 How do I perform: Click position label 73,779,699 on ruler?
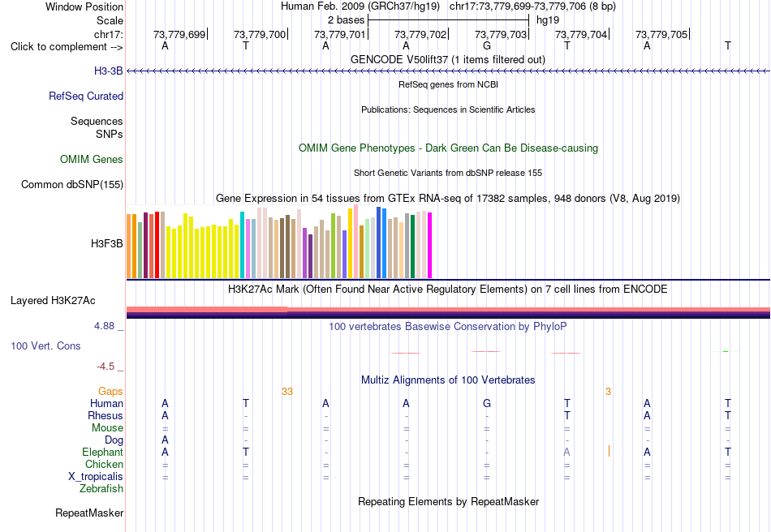(179, 34)
